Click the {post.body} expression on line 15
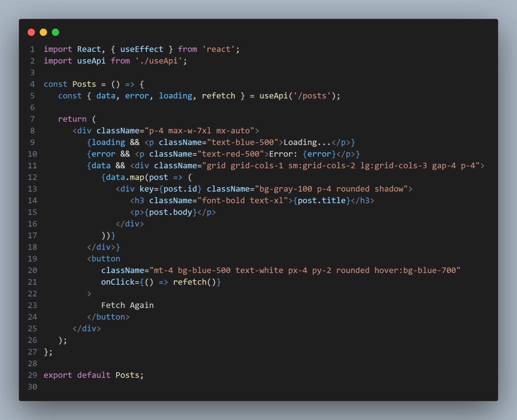 coord(171,212)
